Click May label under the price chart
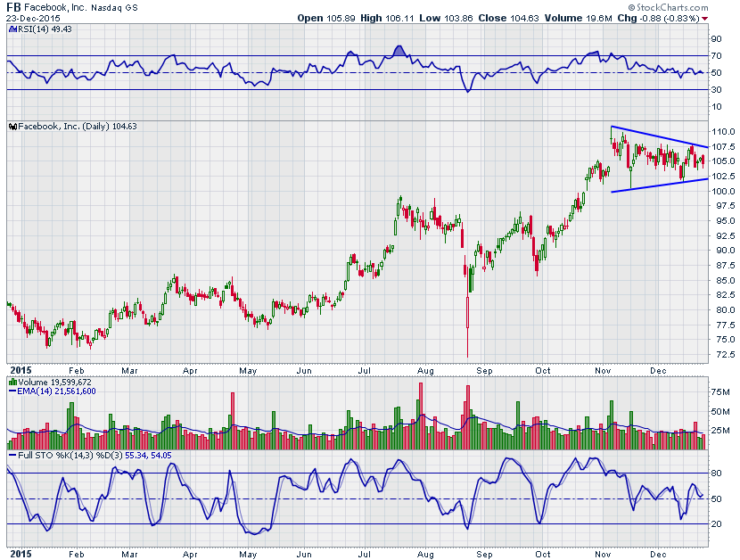740x560 pixels. [x=248, y=371]
